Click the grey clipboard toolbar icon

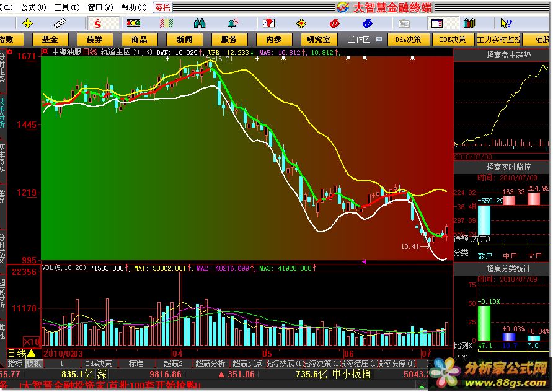pos(404,24)
